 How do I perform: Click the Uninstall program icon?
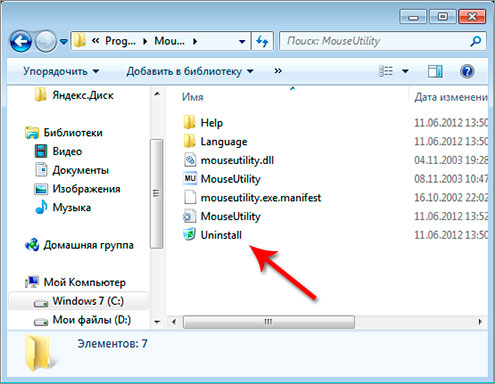point(189,235)
